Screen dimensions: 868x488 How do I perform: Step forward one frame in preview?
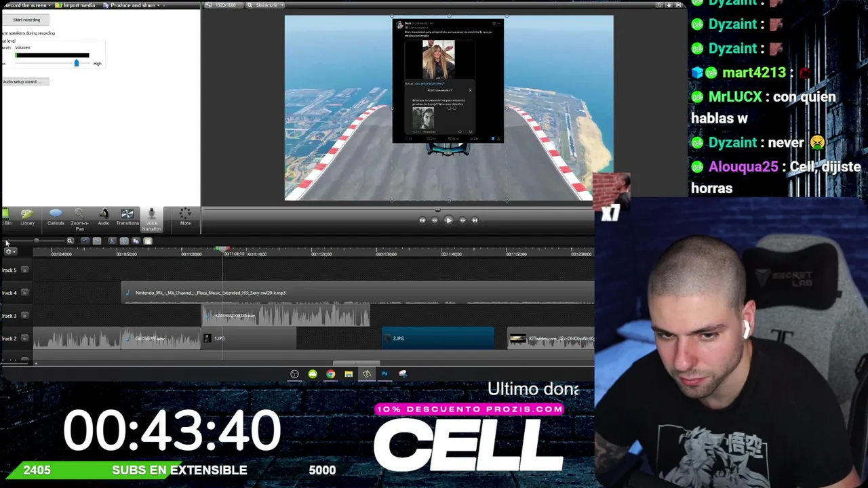[x=462, y=220]
